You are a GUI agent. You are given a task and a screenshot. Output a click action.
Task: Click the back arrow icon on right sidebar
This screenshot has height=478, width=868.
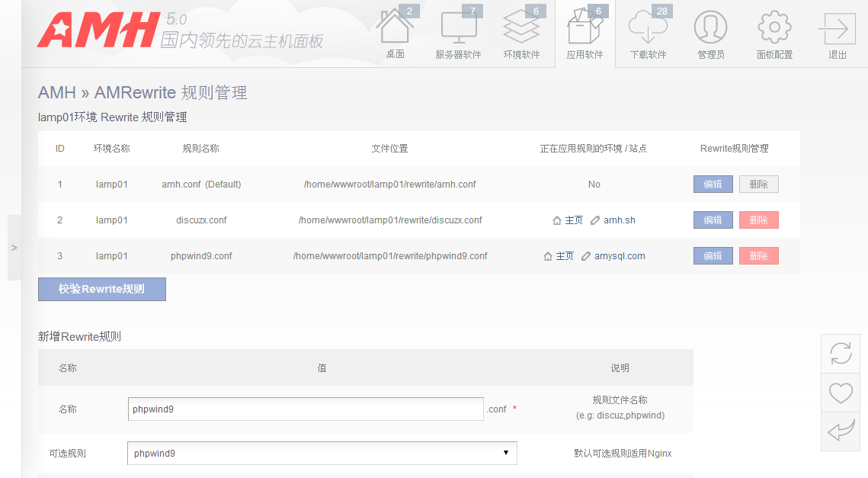tap(840, 431)
